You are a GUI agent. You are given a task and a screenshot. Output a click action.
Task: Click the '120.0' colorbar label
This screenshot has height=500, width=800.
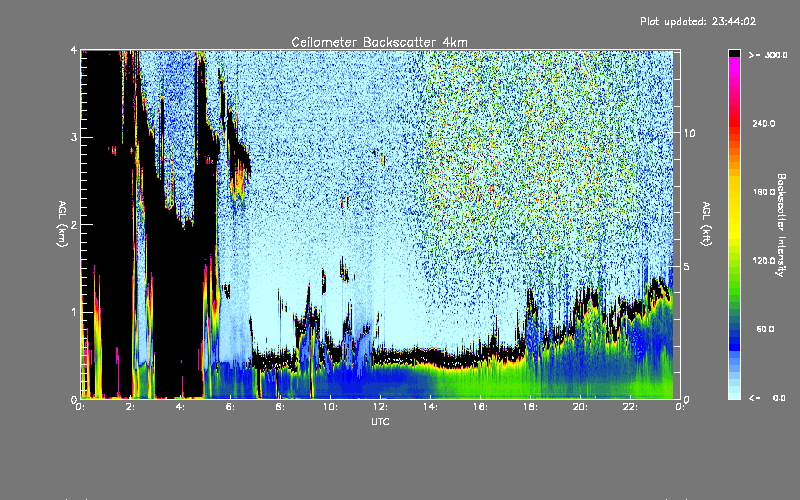click(x=764, y=260)
